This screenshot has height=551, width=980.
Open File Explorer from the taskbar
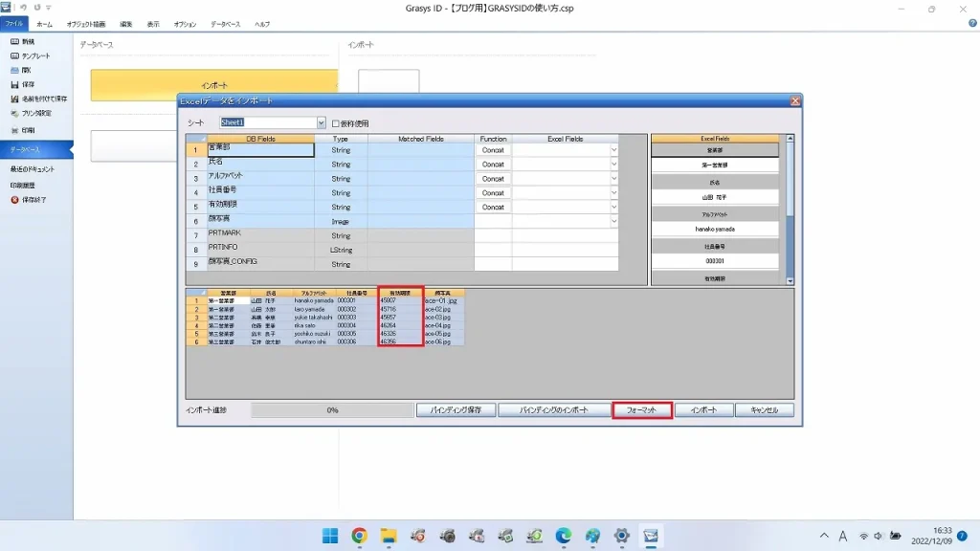click(389, 536)
